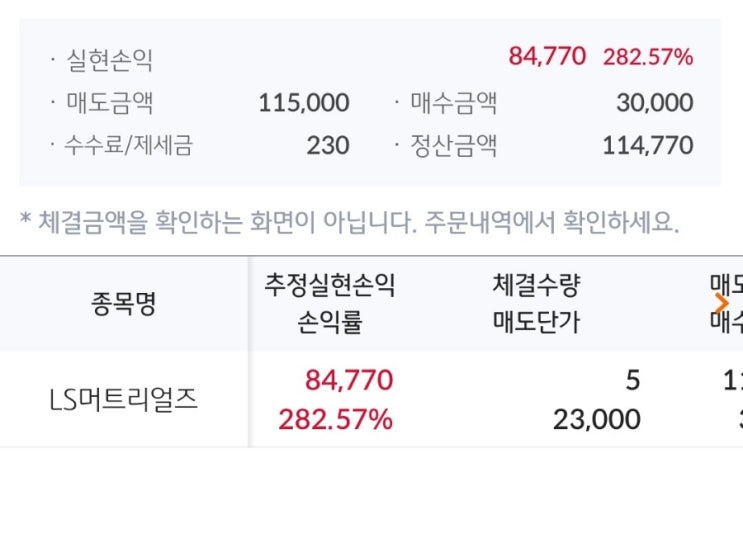Tap the 정산금액 label
Image resolution: width=743 pixels, height=548 pixels.
(452, 146)
